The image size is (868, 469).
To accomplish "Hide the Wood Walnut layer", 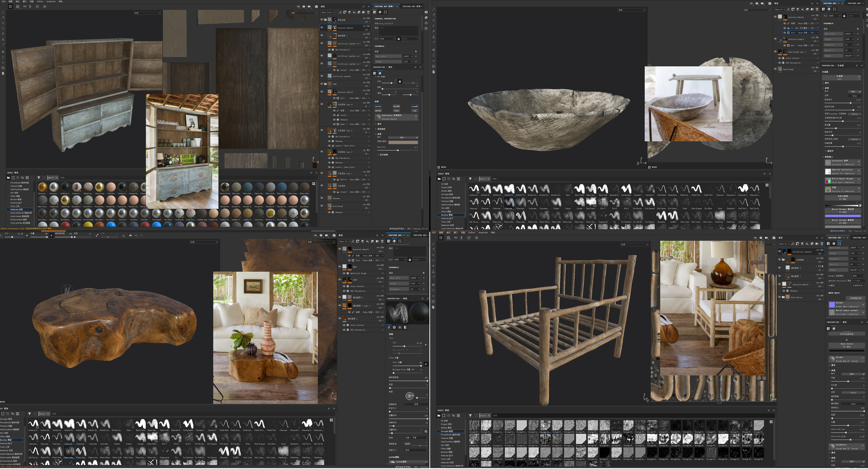I will [779, 297].
